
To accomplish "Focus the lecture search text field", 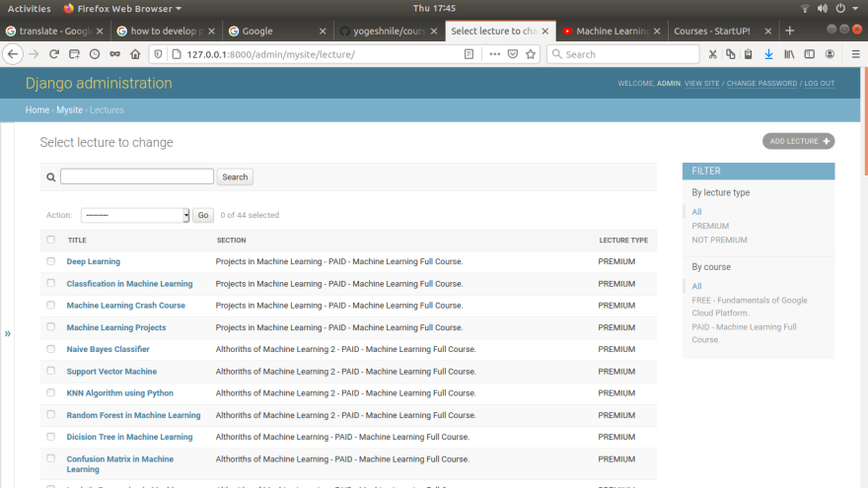I will [137, 176].
